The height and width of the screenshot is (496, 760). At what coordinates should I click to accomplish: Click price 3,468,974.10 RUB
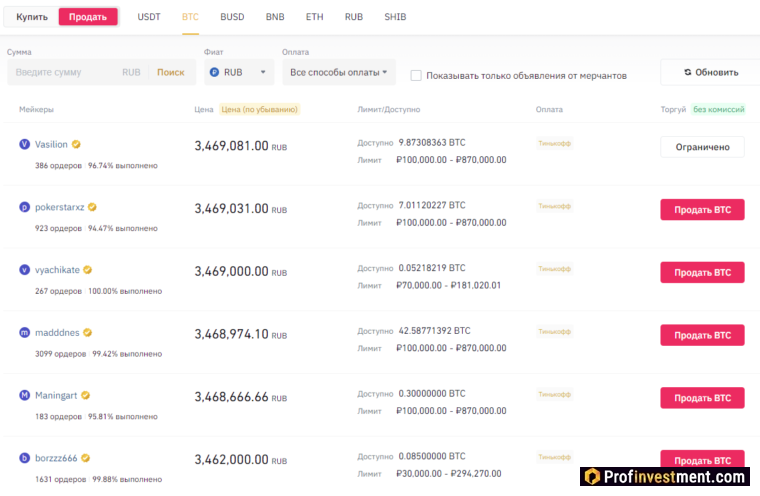pos(240,334)
